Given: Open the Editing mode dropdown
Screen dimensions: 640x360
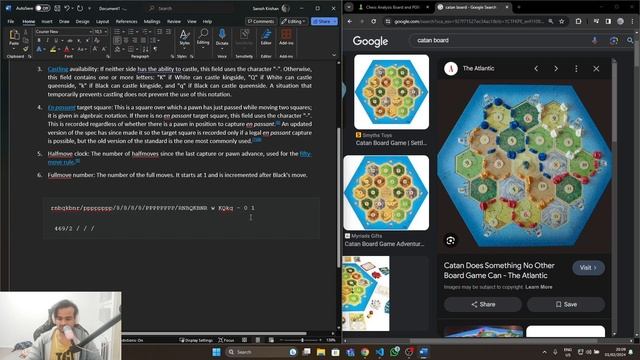Looking at the screenshot, I should pos(293,21).
